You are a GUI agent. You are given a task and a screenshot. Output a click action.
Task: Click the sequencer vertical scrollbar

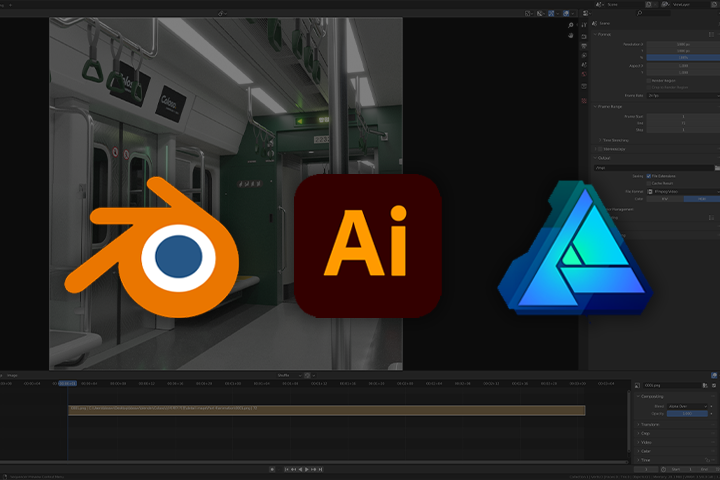click(629, 421)
